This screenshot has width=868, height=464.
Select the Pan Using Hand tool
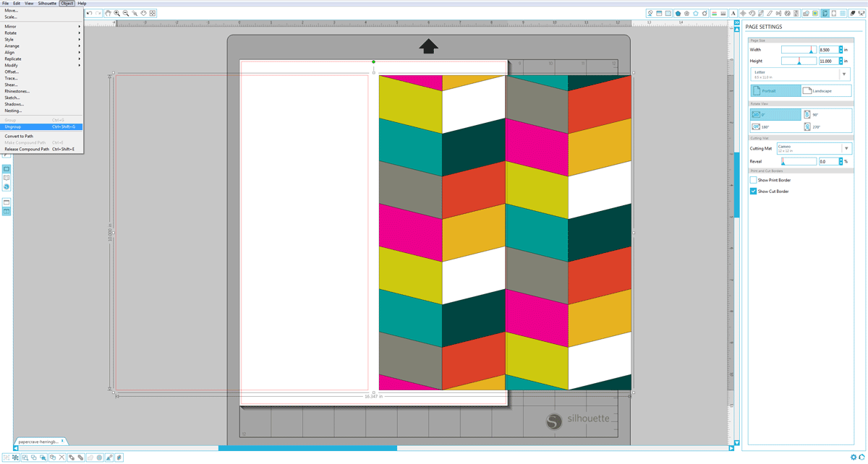click(108, 12)
